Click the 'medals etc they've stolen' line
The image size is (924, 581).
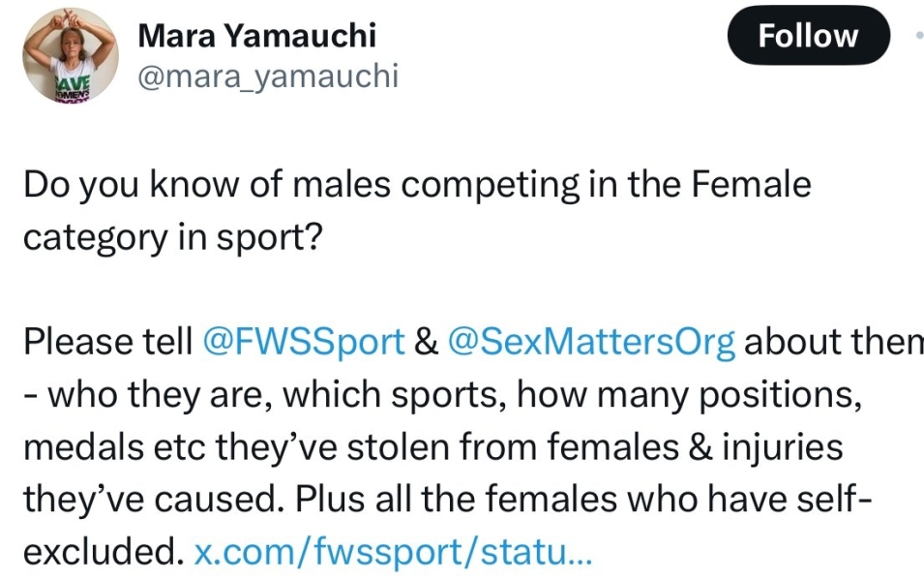[x=432, y=447]
